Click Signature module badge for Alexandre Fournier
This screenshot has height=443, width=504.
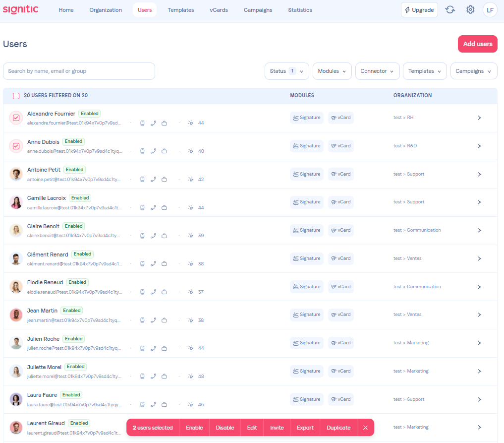[x=307, y=118]
